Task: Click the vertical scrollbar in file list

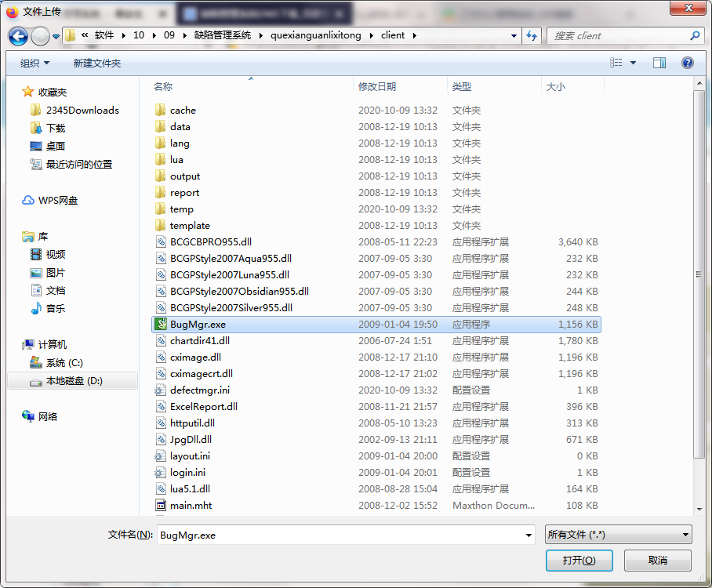Action: [x=699, y=274]
